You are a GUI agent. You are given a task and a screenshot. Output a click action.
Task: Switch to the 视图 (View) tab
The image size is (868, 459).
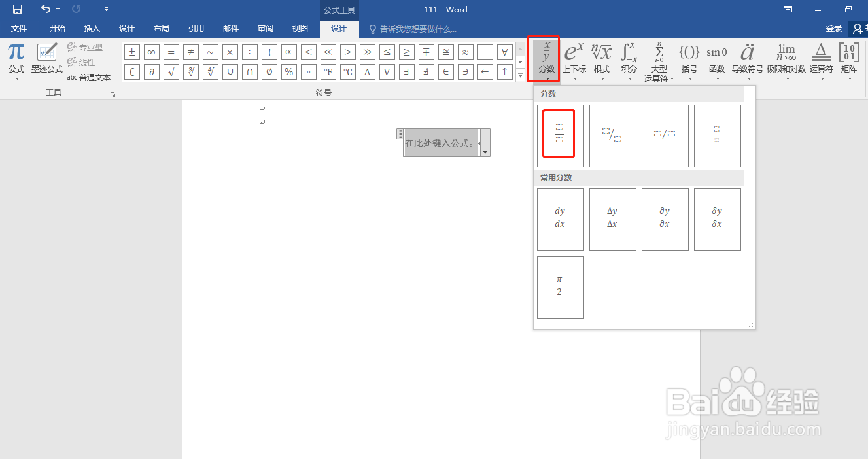[x=300, y=28]
